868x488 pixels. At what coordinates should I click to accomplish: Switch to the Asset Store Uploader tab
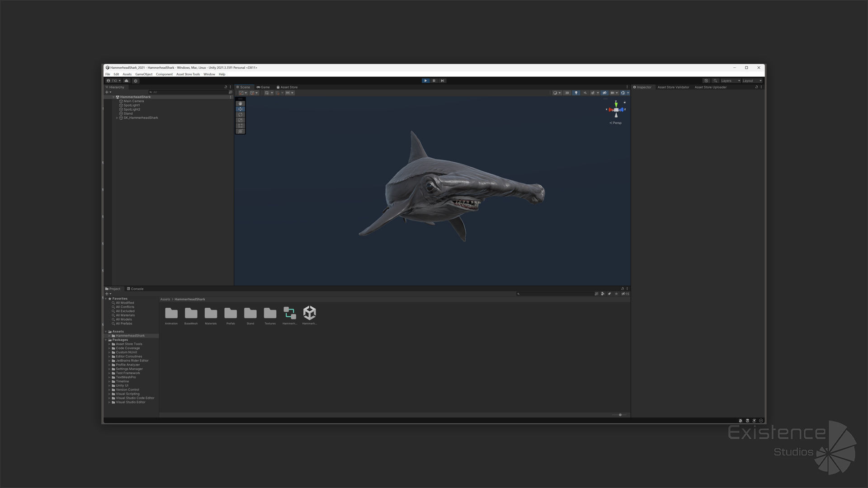[x=710, y=87]
